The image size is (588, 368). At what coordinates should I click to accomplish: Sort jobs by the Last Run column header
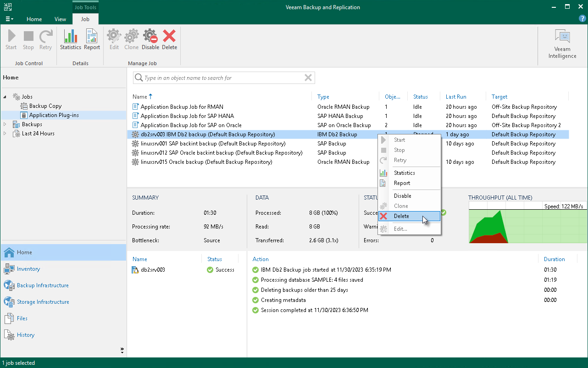[x=456, y=97]
